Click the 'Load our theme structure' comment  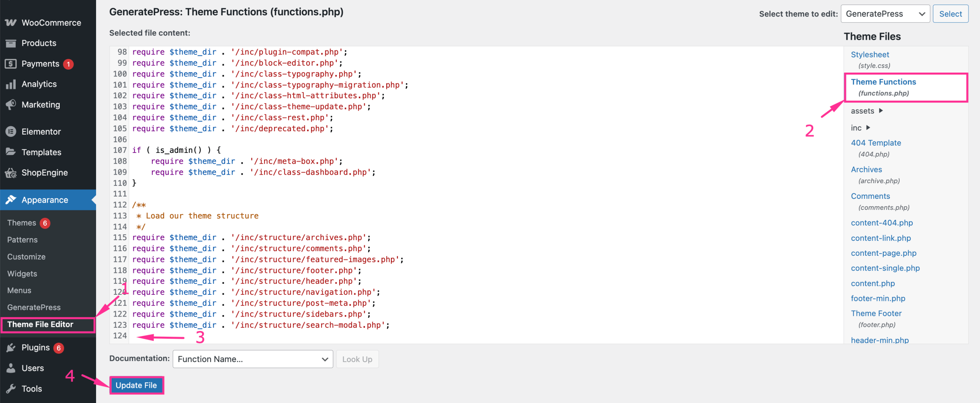click(x=198, y=216)
